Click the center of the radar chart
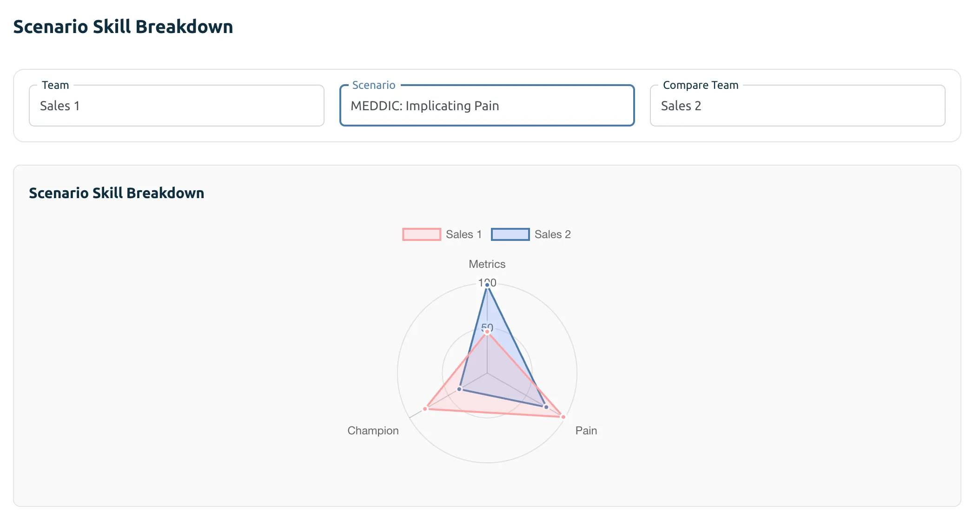Viewport: 980px width, 519px height. point(487,373)
